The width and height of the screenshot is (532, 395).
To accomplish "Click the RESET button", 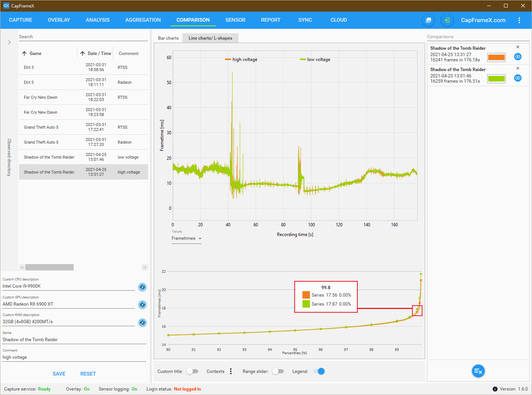I will pos(88,374).
